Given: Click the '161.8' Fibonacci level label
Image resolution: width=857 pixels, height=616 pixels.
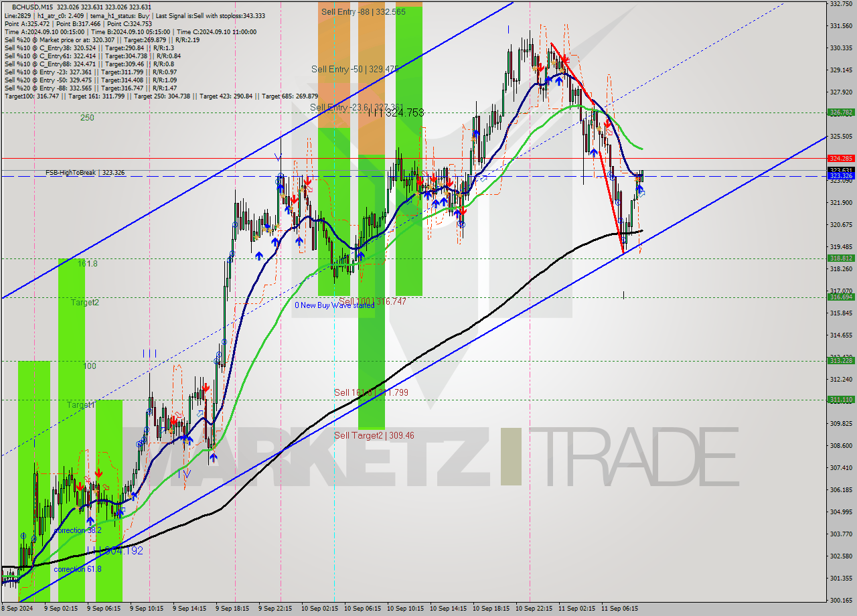Looking at the screenshot, I should 88,264.
